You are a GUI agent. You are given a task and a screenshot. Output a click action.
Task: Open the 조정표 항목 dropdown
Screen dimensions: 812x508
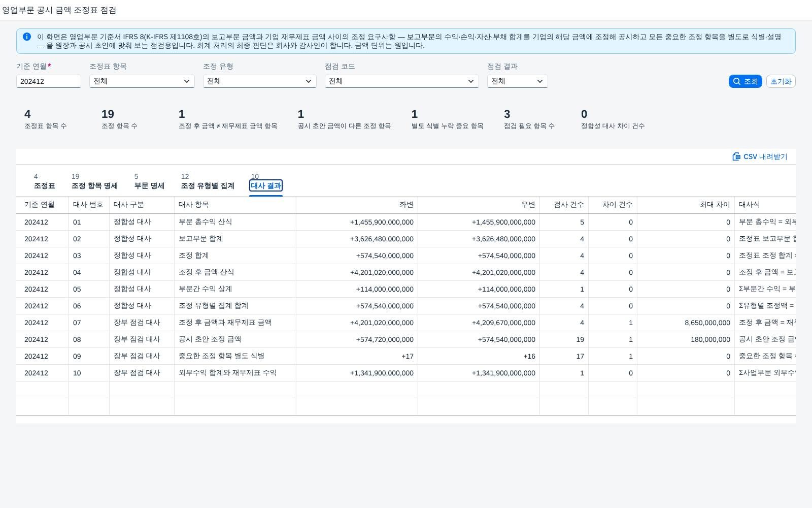pyautogui.click(x=142, y=81)
